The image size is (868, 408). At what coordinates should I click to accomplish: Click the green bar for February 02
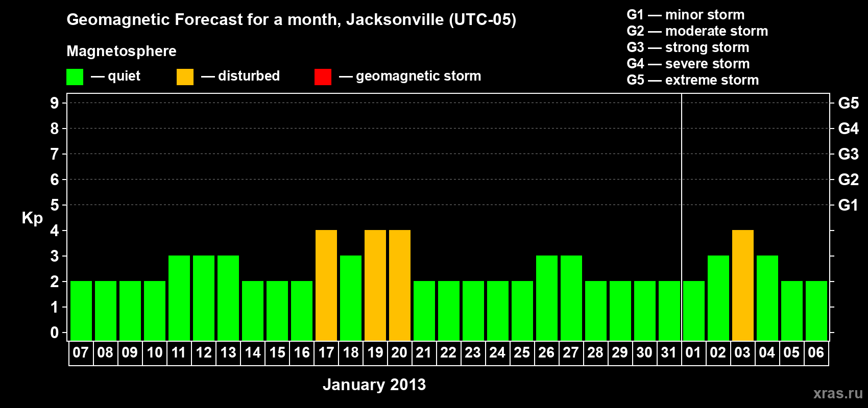[718, 298]
